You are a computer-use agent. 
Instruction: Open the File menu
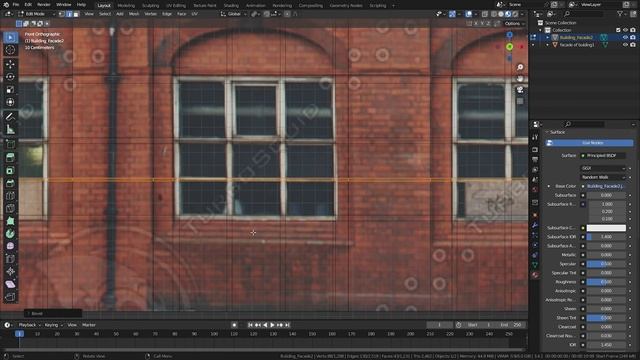16,5
